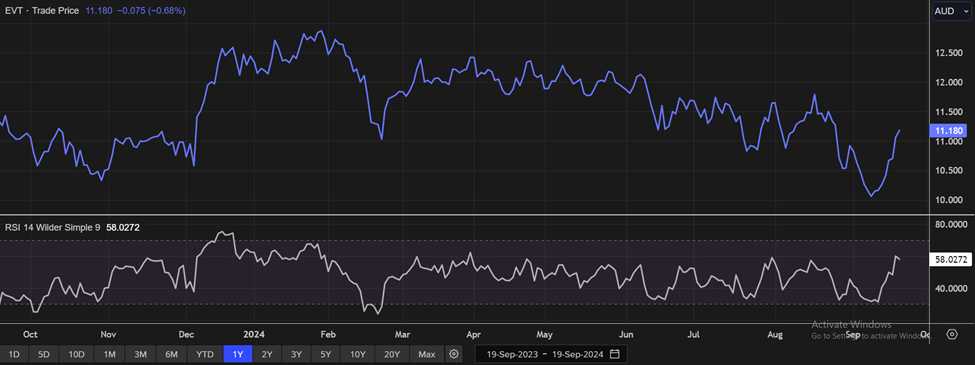Viewport: 975px width, 365px height.
Task: Select the YTD time range
Action: (x=205, y=354)
